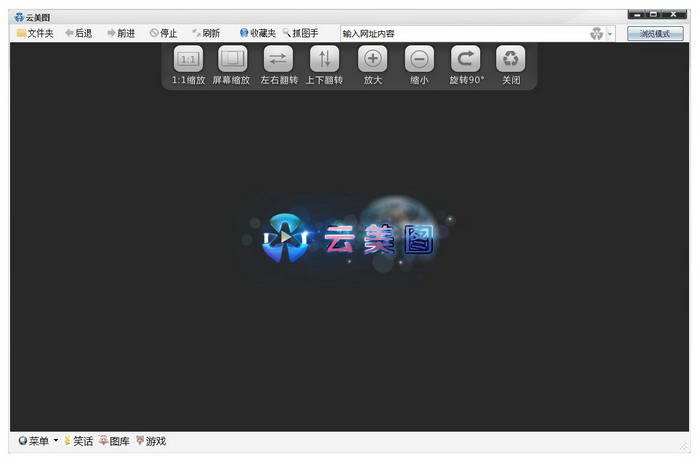
Task: Select the 屏幕缩放 fit-screen icon
Action: pyautogui.click(x=232, y=58)
